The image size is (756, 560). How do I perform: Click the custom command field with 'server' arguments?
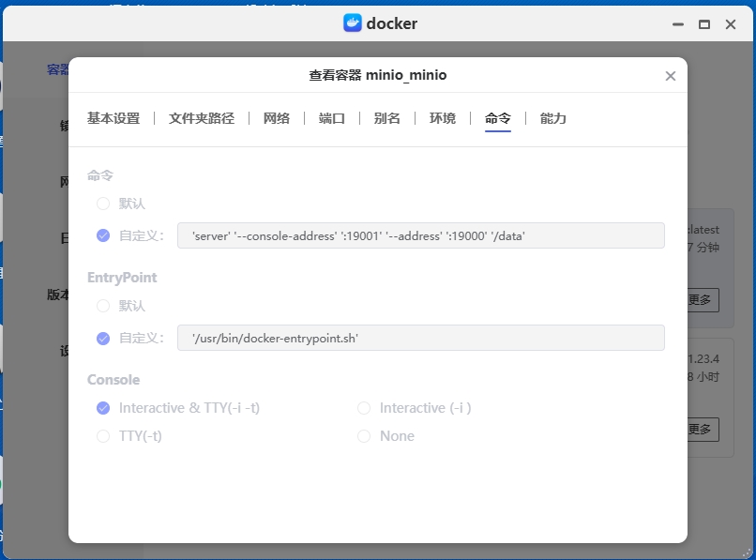[421, 235]
